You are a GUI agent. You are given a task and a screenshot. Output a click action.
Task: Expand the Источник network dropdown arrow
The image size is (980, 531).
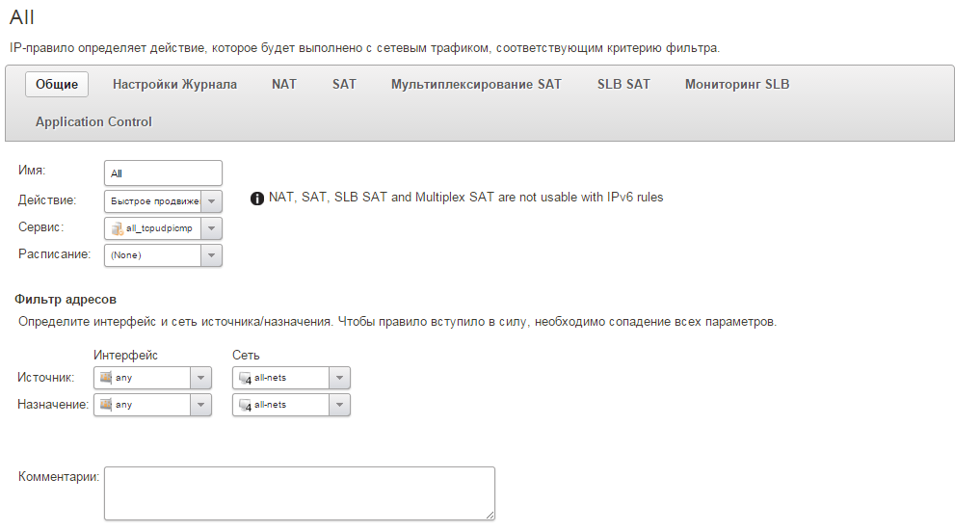point(340,379)
